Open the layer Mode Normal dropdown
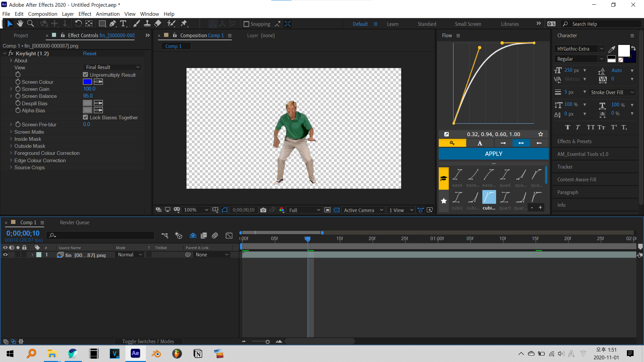The width and height of the screenshot is (644, 362). pos(130,255)
